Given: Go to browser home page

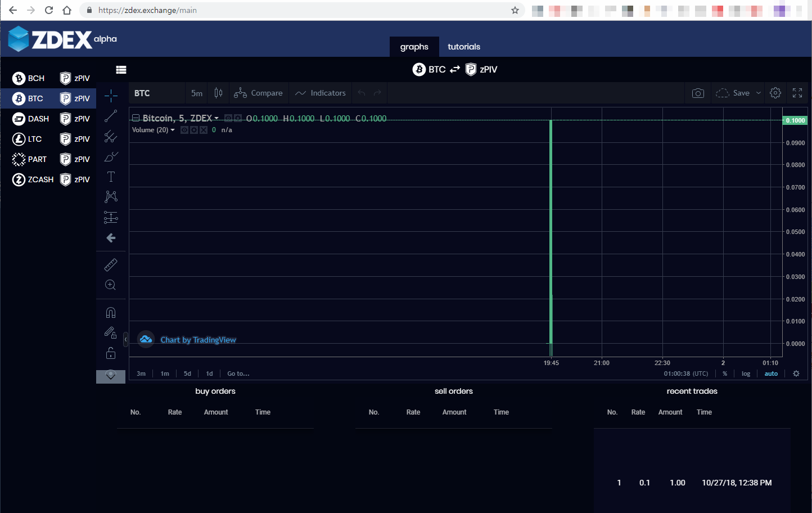Looking at the screenshot, I should pyautogui.click(x=67, y=10).
